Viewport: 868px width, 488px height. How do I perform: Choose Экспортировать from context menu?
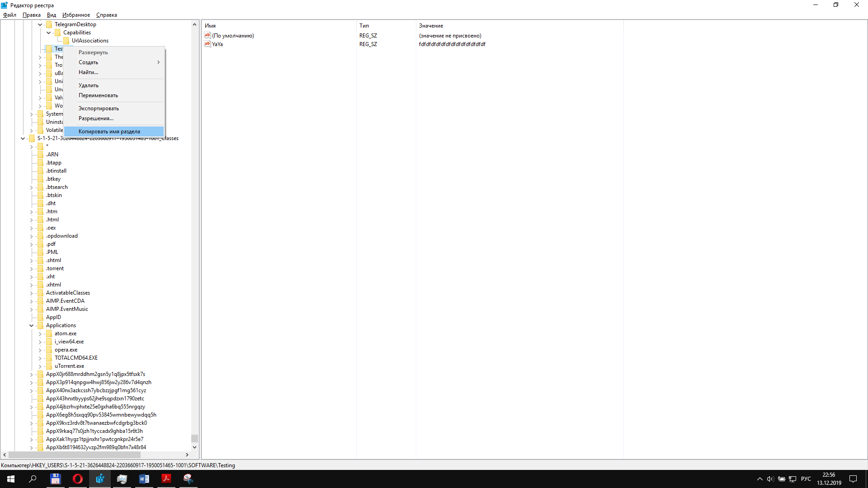[114, 108]
